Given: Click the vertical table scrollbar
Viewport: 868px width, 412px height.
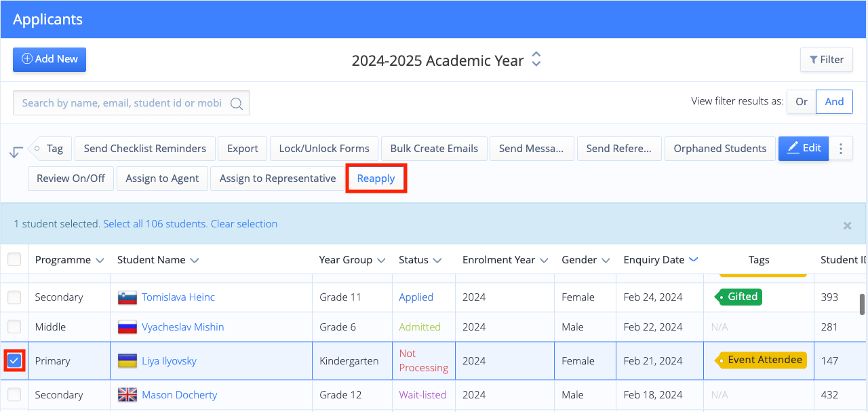Looking at the screenshot, I should tap(862, 304).
